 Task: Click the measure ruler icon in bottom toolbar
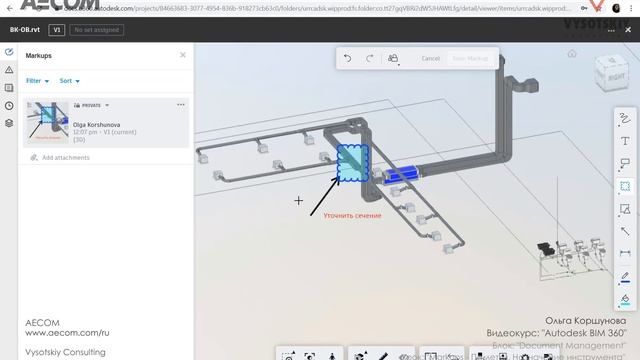pos(382,356)
